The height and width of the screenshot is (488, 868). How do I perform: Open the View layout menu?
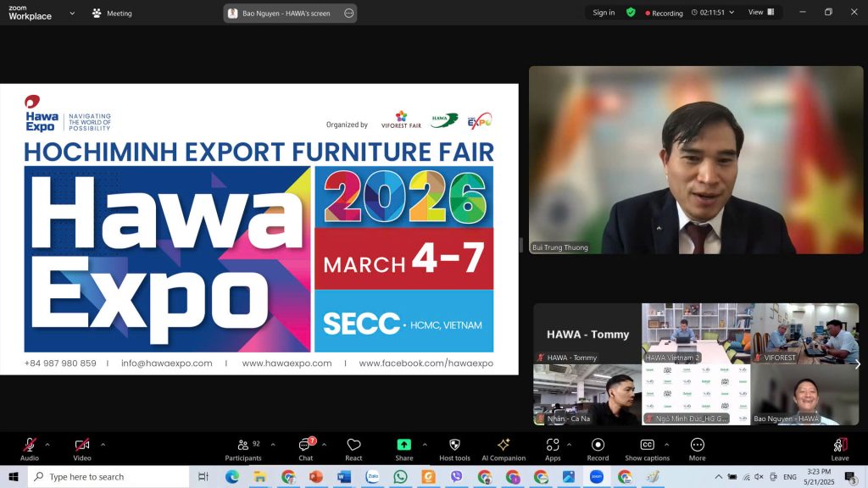click(x=761, y=12)
